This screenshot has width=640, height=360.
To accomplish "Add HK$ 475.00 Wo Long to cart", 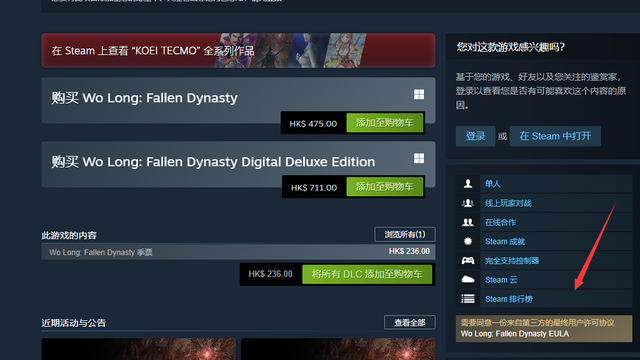I will [x=384, y=123].
